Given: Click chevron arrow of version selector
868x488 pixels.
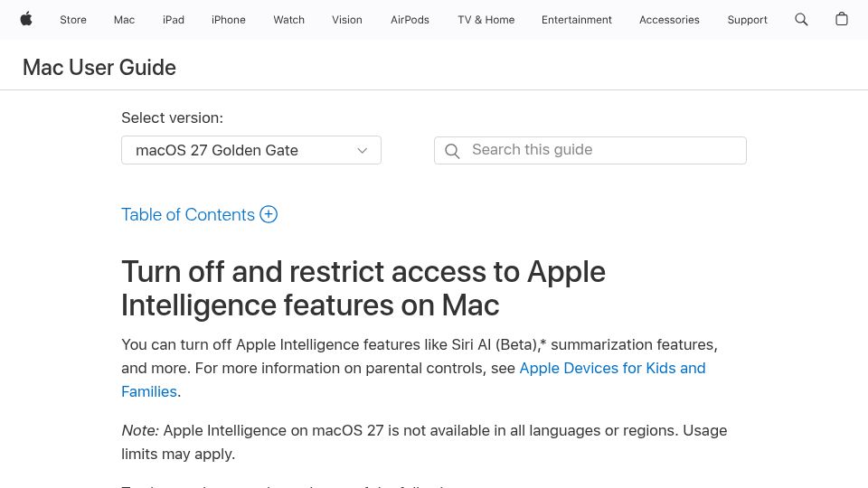Looking at the screenshot, I should 362,151.
